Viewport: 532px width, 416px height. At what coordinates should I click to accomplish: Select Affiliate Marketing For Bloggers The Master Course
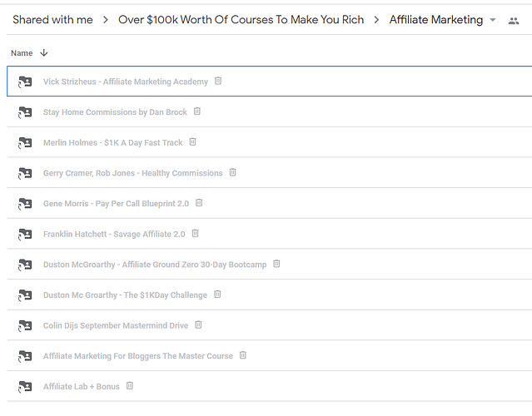(138, 356)
